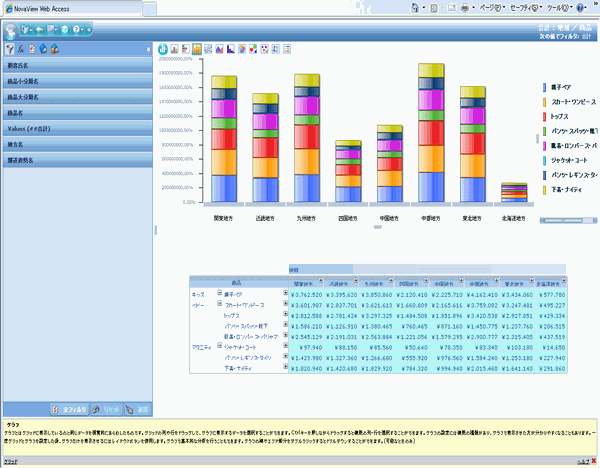
Task: Open browser help menu dropdown
Action: [x=586, y=8]
